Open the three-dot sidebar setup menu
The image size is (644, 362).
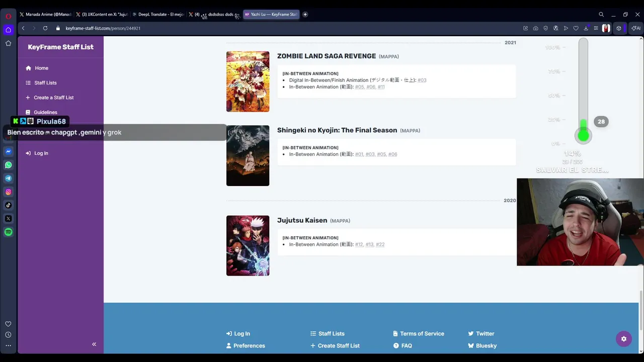(8, 345)
